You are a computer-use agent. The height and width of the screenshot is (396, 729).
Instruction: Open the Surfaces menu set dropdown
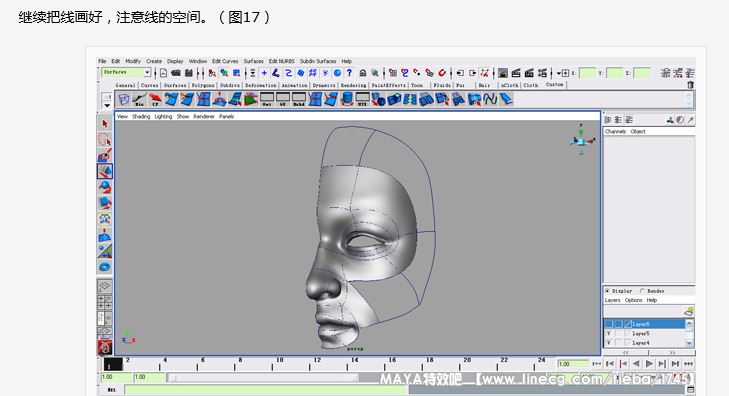(147, 73)
